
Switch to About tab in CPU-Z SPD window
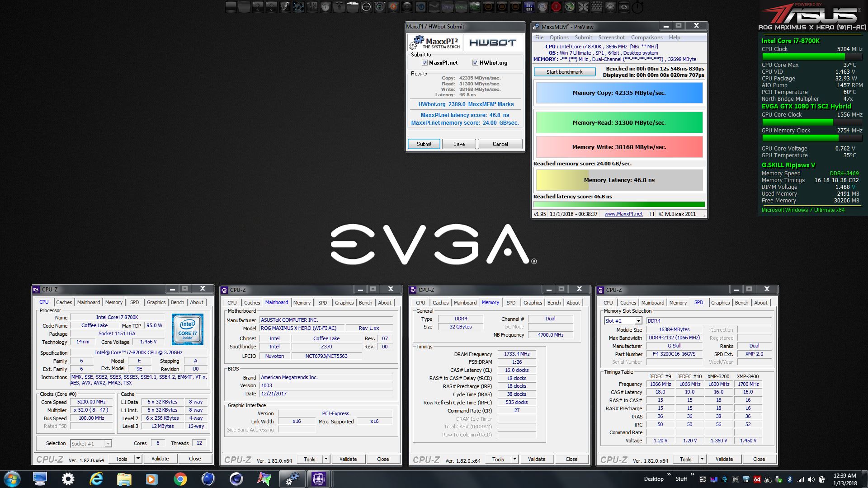(760, 303)
